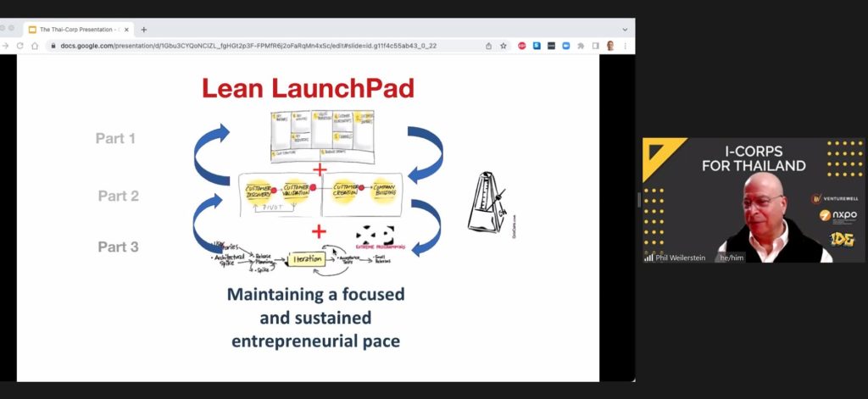Open the Chrome three-dot menu

coord(625,46)
